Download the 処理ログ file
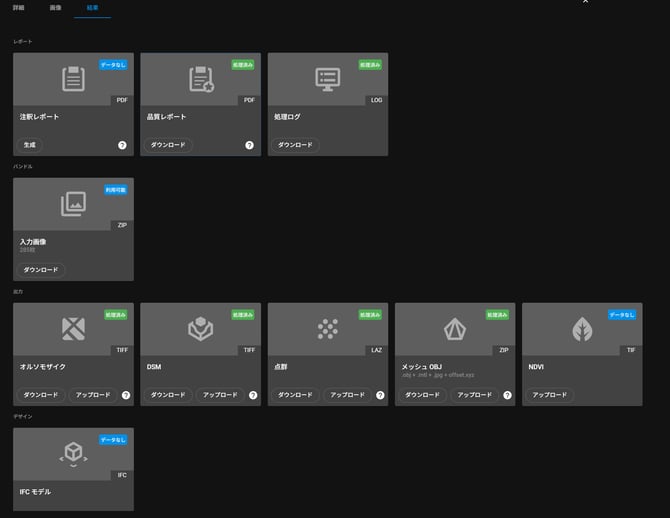 tap(295, 145)
